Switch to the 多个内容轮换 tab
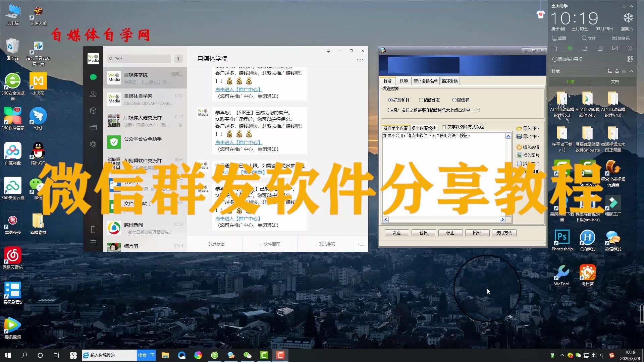 coord(423,127)
